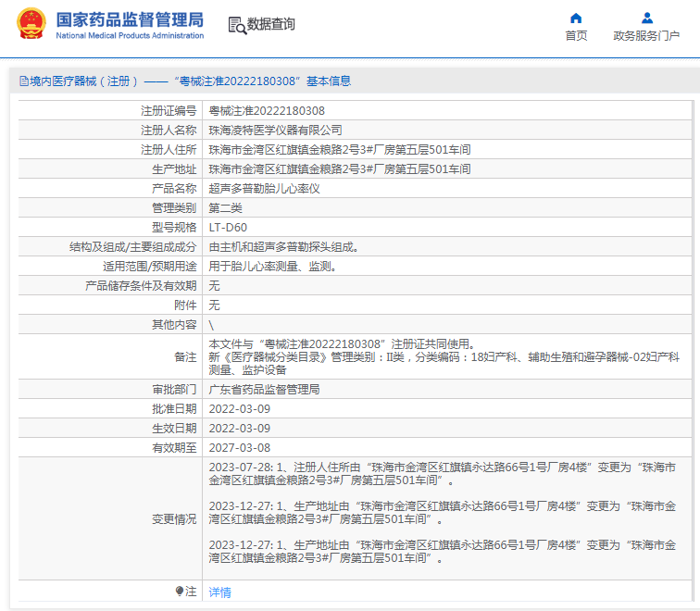Click the 备注 remarks content
The image size is (700, 611).
point(444,357)
